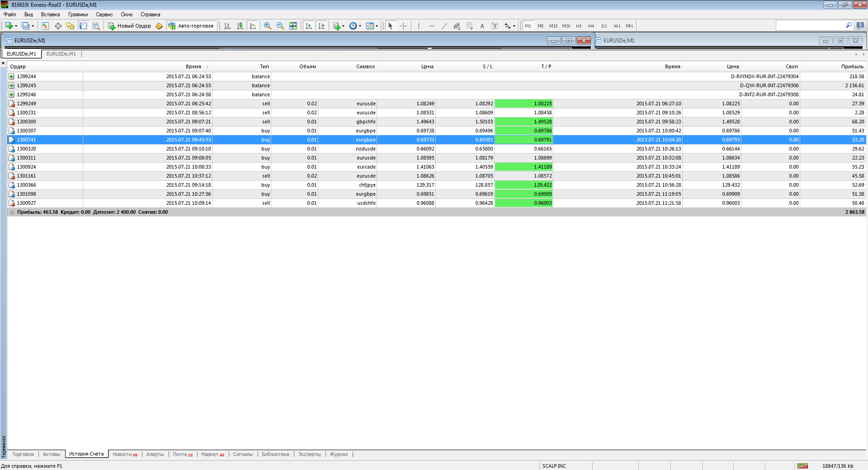The image size is (868, 470).
Task: Open the Вставка menu
Action: (x=50, y=14)
